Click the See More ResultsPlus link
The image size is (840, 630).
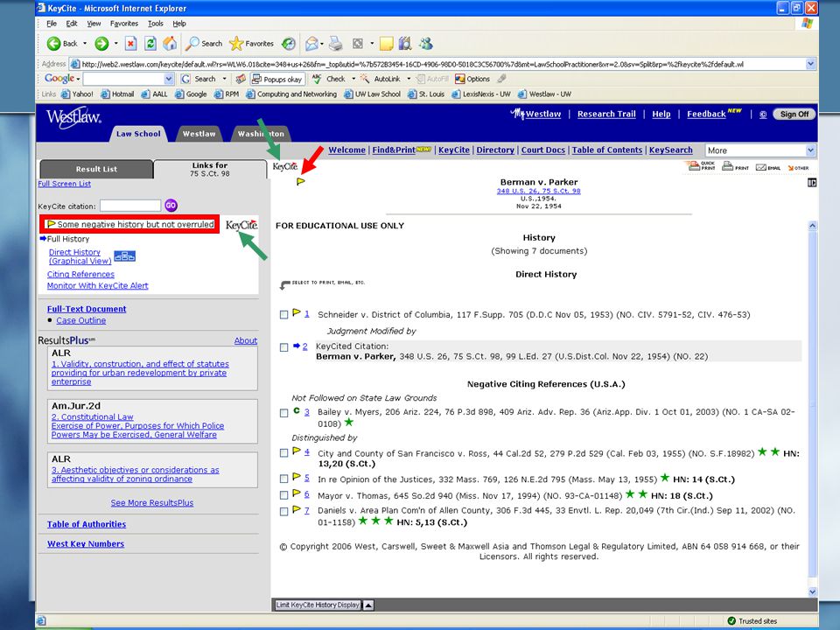(x=152, y=503)
